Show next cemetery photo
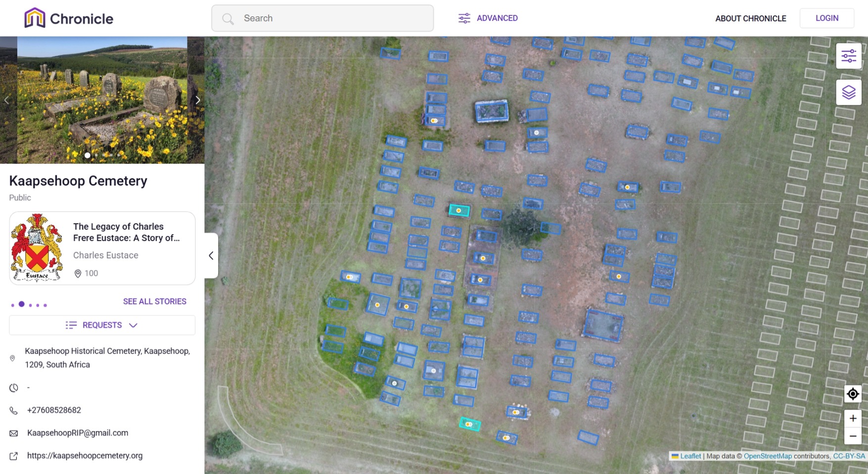Screen dimensions: 868x474 197,100
